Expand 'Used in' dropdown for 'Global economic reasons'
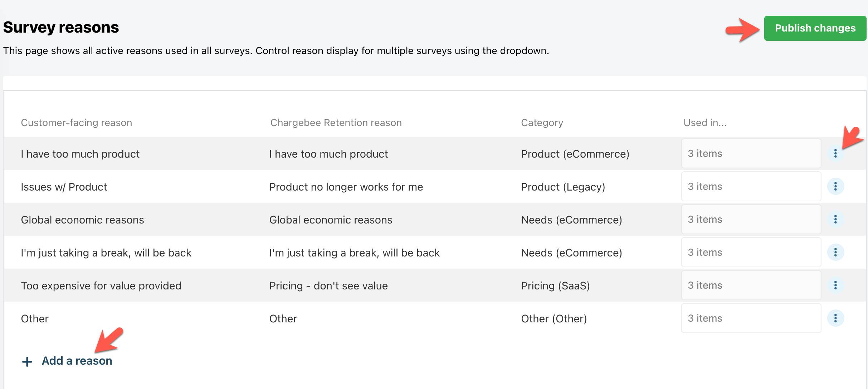This screenshot has height=389, width=868. [751, 219]
